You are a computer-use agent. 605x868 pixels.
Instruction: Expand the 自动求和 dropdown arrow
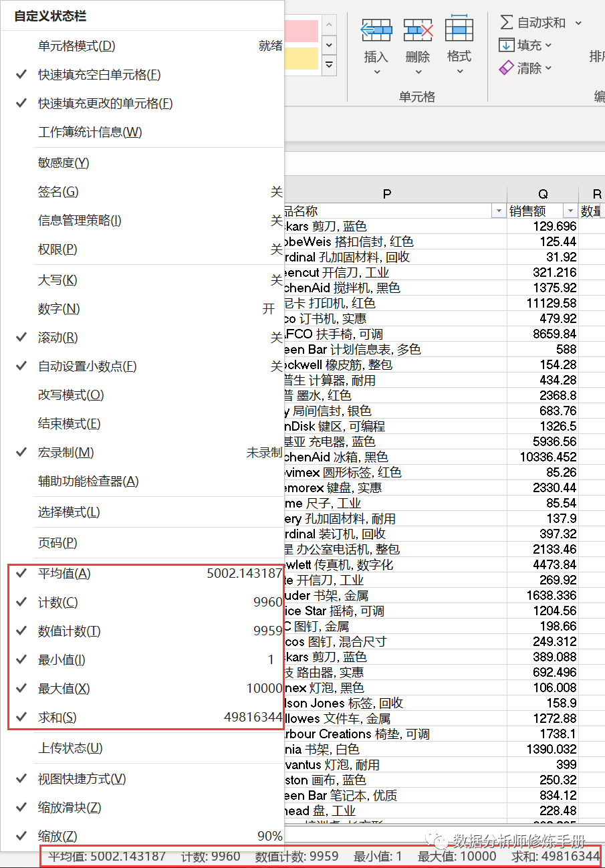(x=578, y=23)
